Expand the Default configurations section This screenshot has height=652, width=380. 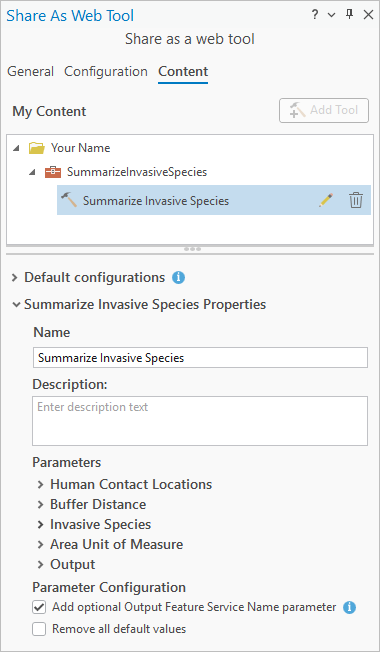[15, 277]
